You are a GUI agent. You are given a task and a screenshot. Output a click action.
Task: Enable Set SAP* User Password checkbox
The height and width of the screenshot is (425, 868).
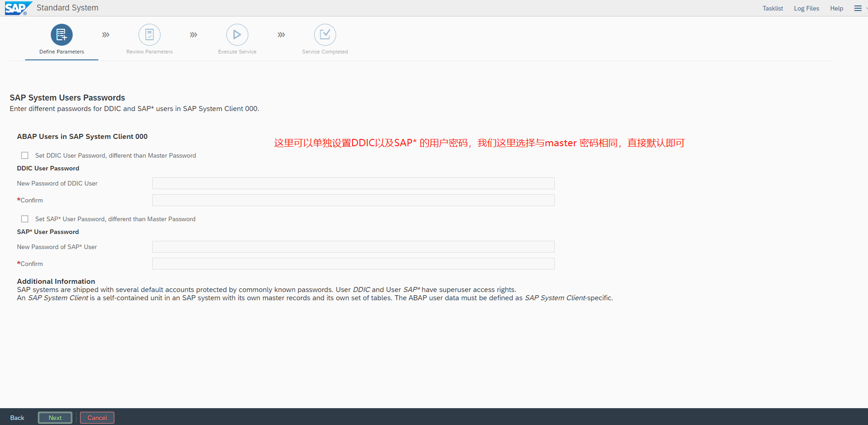[x=25, y=219]
